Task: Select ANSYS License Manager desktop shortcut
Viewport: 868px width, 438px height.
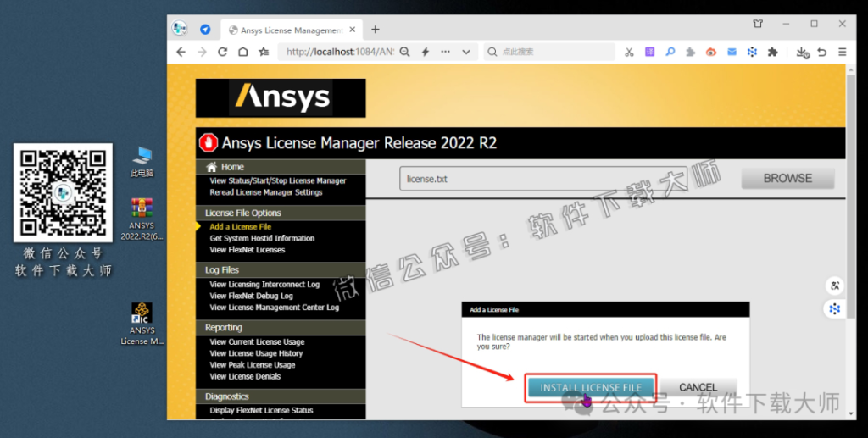Action: (x=142, y=324)
